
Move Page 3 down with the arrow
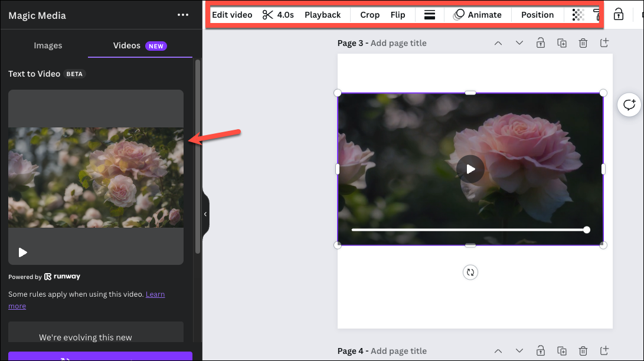[519, 42]
